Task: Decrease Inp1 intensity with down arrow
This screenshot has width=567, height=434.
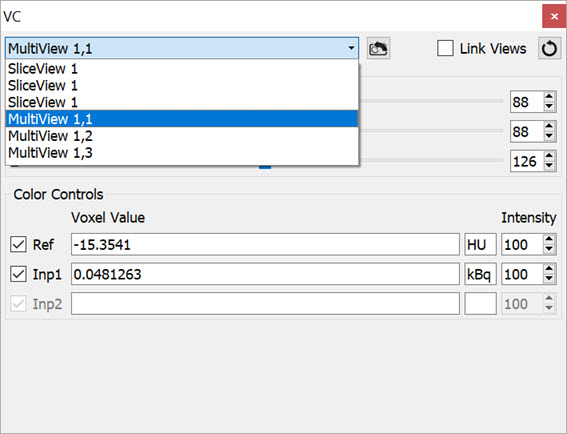Action: [549, 279]
